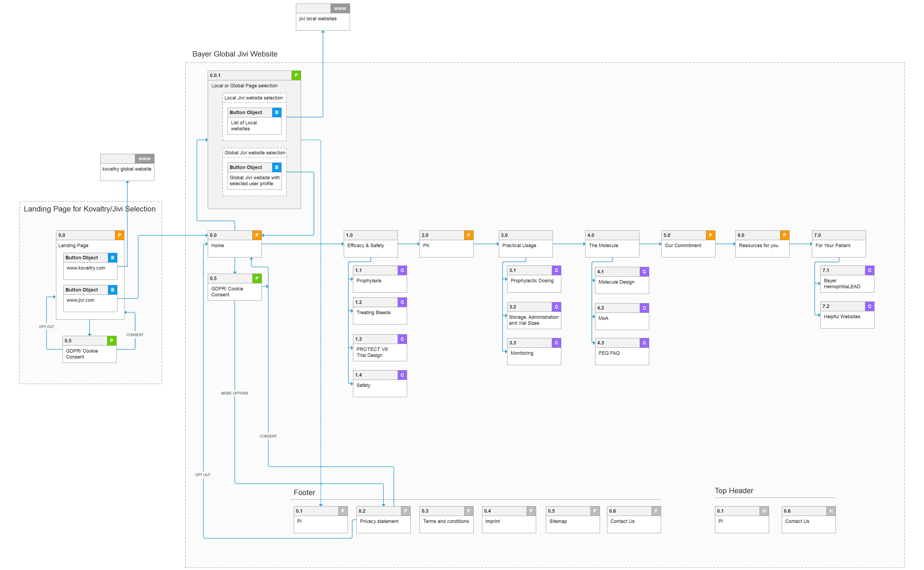This screenshot has height=570, width=924.
Task: Click the purple C badge on Treating Bleeds node
Action: coord(402,302)
